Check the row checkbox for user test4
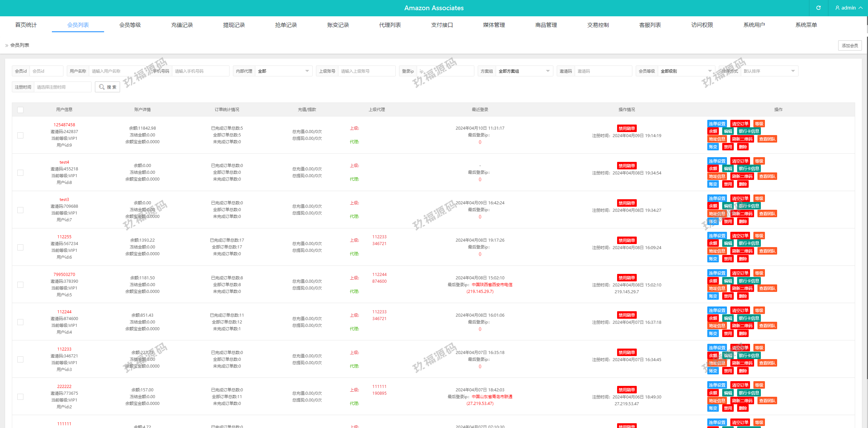This screenshot has height=428, width=868. (x=20, y=173)
